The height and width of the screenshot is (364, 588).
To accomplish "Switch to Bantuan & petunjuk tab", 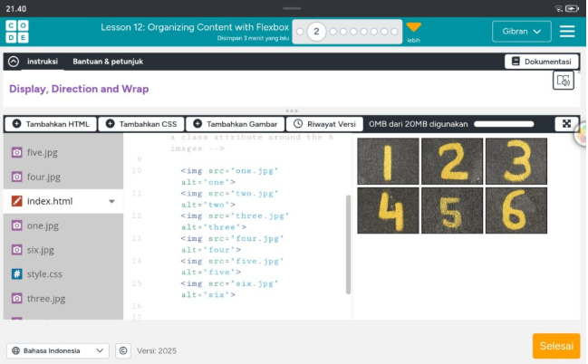I will pyautogui.click(x=108, y=62).
